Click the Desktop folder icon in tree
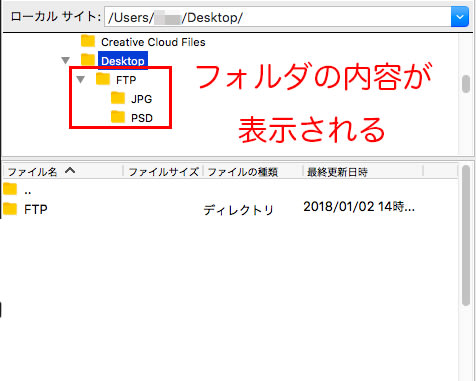476x381 pixels. click(88, 60)
